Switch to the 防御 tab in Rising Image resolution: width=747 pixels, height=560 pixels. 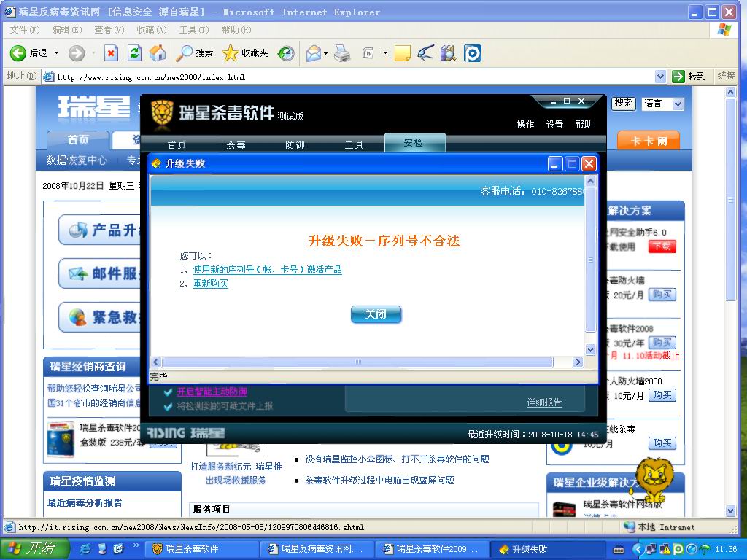point(295,145)
